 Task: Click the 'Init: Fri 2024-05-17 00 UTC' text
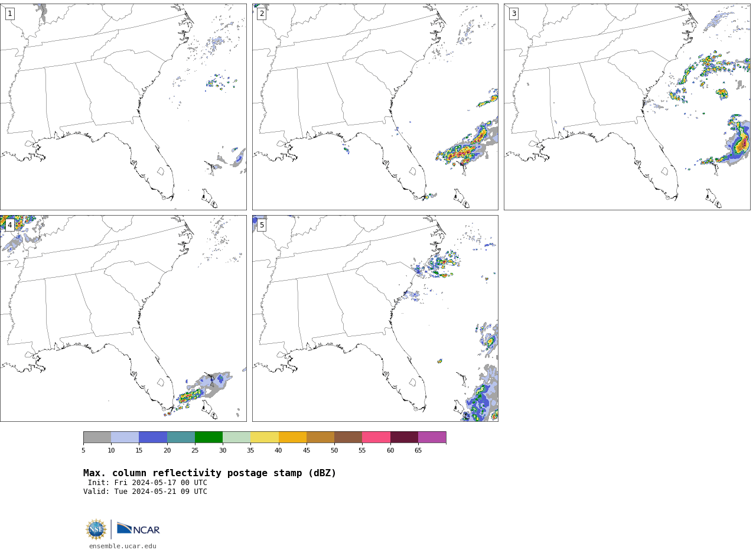pos(148,483)
